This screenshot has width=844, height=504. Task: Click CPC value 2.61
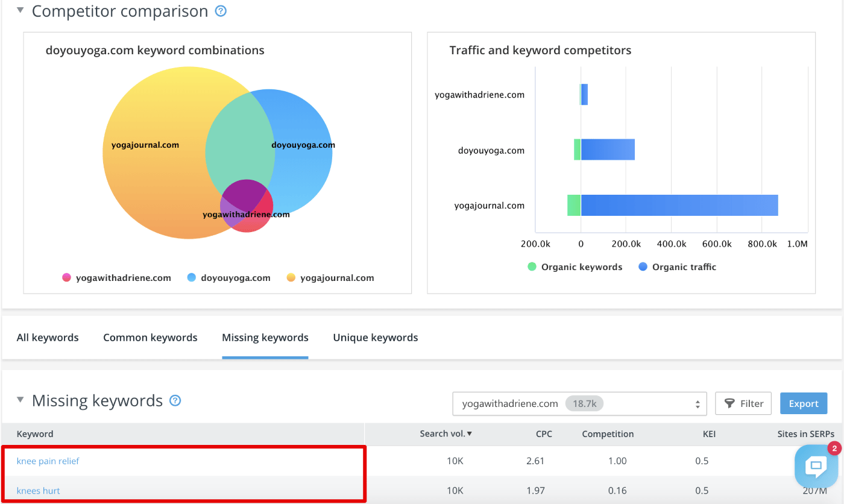pos(535,461)
